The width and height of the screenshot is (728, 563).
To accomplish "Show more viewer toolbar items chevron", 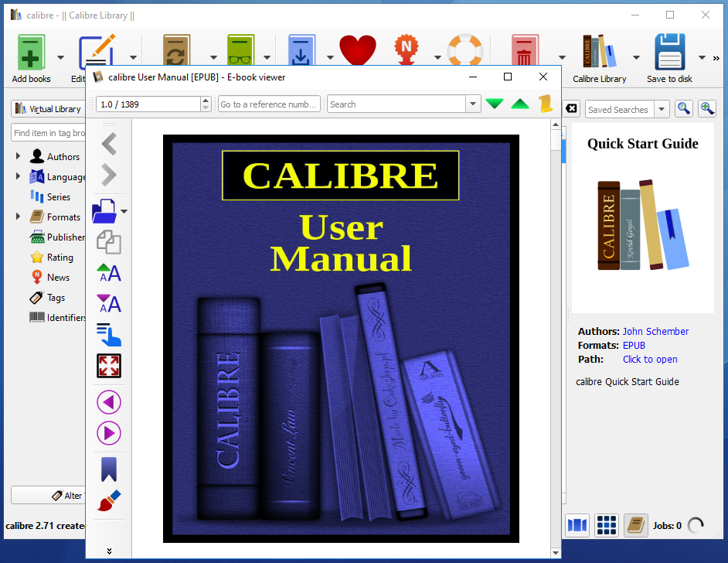I will click(109, 551).
